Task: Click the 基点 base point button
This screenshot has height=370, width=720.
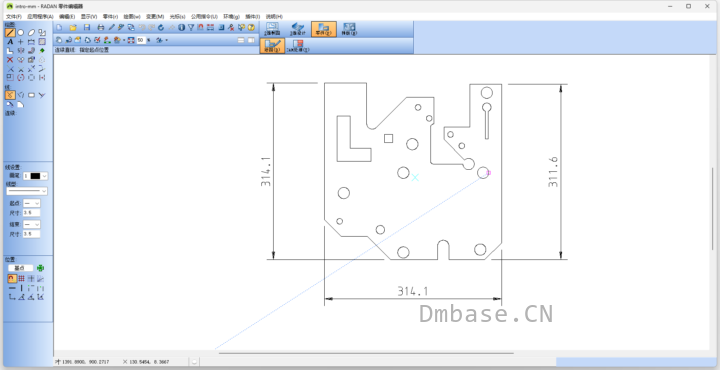Action: (20, 268)
